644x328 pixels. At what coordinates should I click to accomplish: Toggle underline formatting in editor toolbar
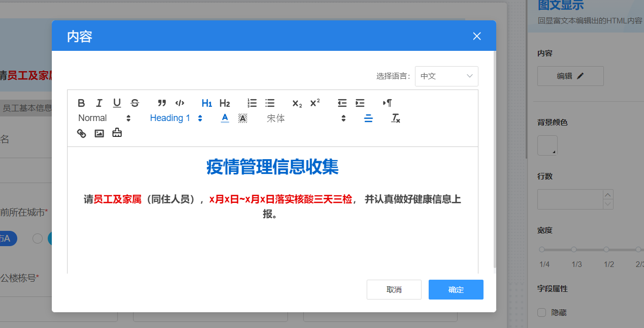pos(117,103)
